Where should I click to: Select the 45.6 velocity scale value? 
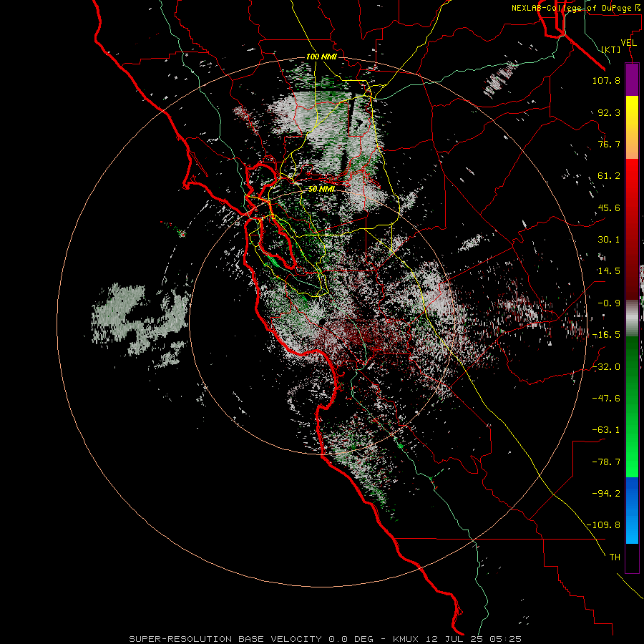pyautogui.click(x=609, y=208)
